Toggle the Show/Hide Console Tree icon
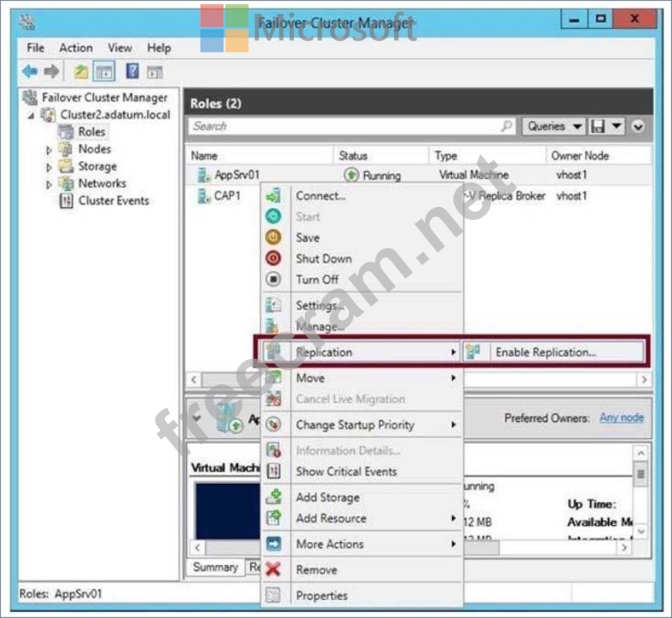Screen dimensions: 672x618 click(x=104, y=72)
